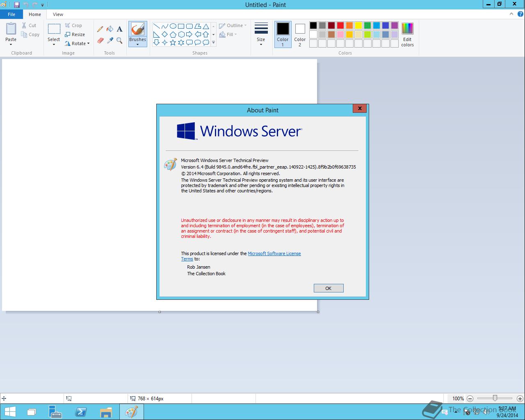Pick the gray-50% color swatch

click(322, 25)
